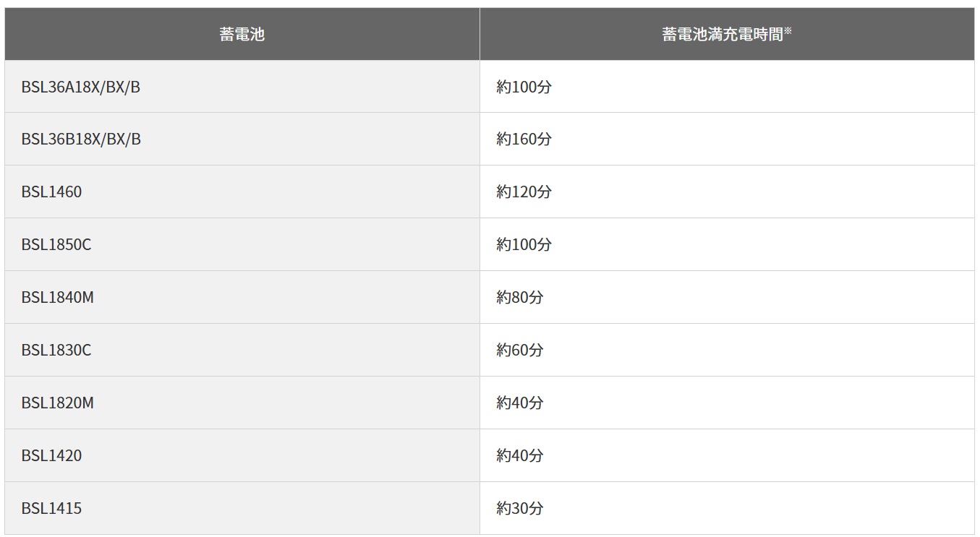The image size is (980, 537).
Task: Click the 約30分 charge time cell
Action: pos(519,508)
